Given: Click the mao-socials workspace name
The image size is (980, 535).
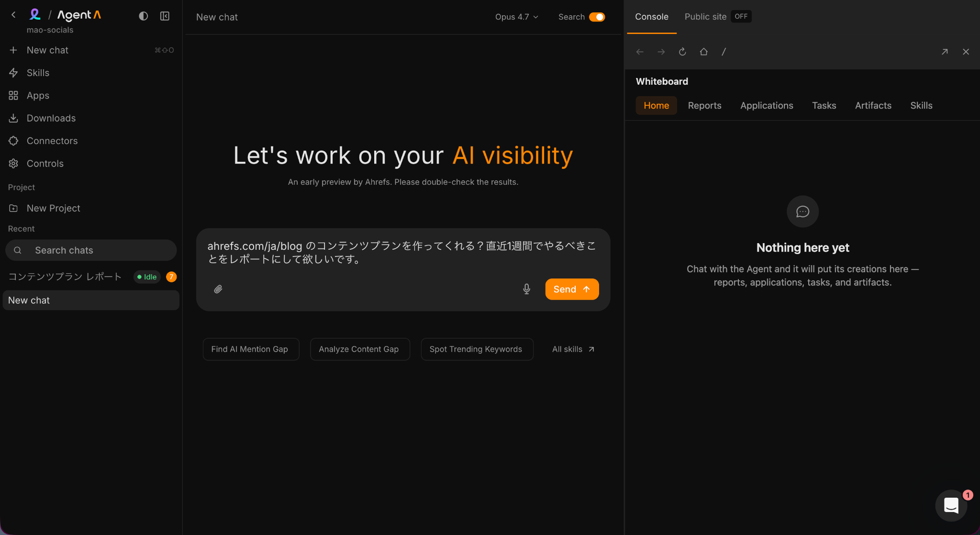Looking at the screenshot, I should coord(50,30).
